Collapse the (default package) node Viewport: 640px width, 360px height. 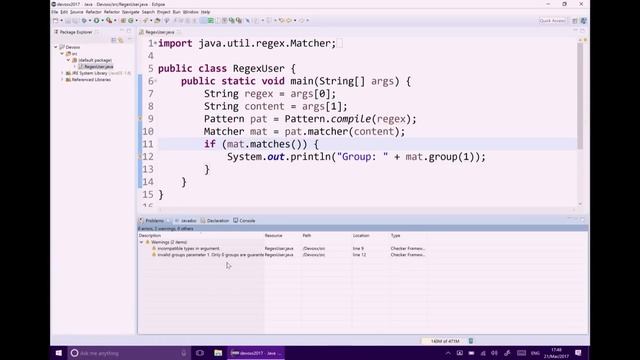click(x=69, y=60)
